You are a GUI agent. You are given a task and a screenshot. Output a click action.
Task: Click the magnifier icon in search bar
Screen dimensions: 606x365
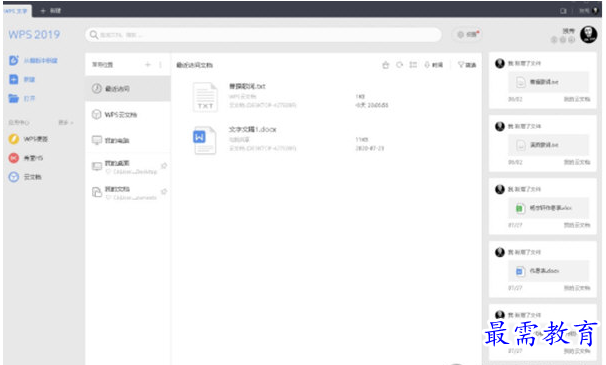tap(94, 35)
